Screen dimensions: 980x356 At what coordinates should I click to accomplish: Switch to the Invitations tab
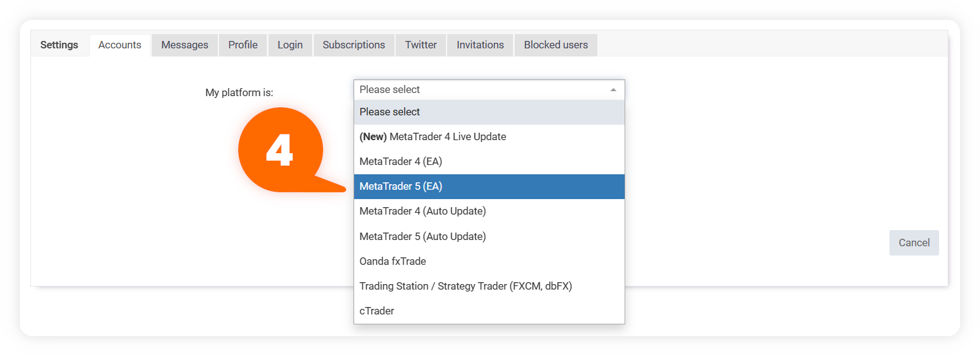click(480, 45)
